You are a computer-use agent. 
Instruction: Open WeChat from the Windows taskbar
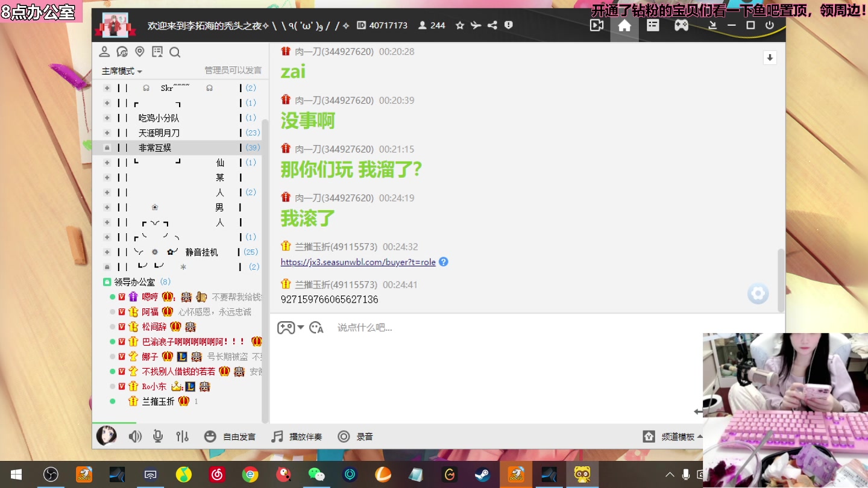[316, 474]
